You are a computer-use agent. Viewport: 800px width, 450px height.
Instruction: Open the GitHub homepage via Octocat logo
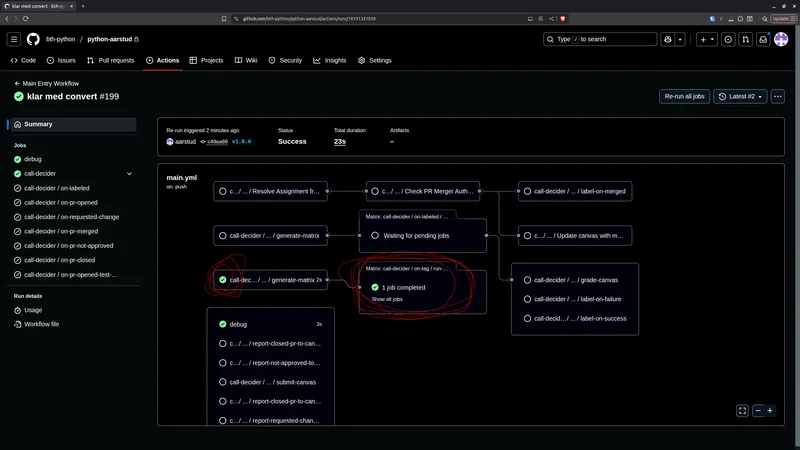(33, 39)
